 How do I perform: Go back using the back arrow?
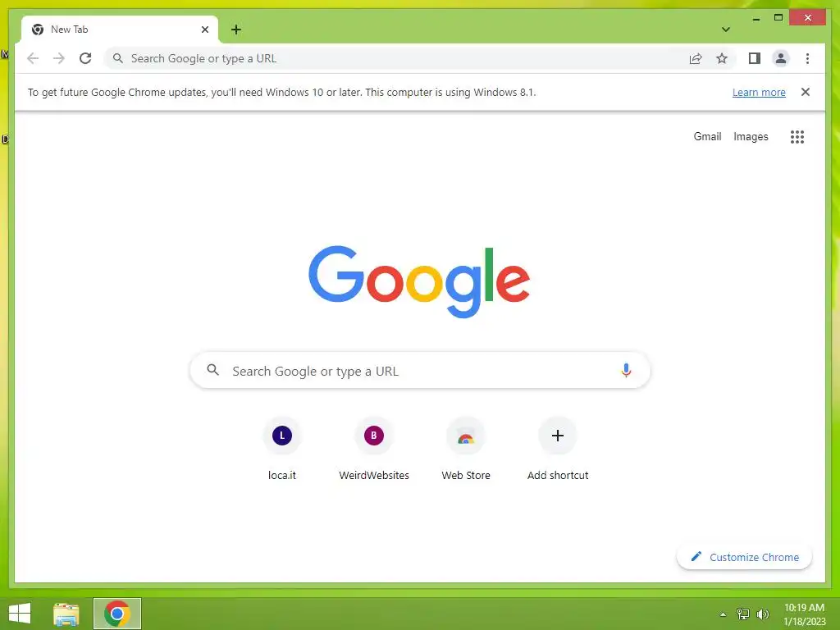pyautogui.click(x=33, y=58)
